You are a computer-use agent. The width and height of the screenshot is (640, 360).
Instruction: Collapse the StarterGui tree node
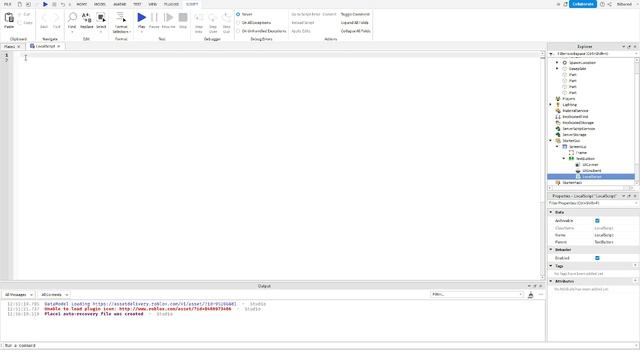click(551, 141)
